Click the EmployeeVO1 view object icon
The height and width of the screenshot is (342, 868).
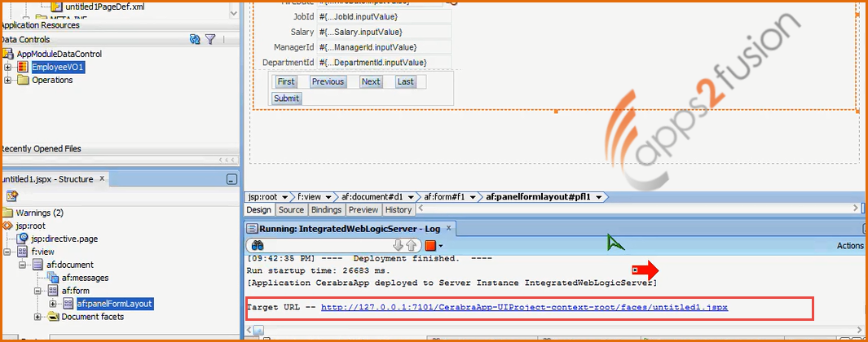click(x=23, y=67)
